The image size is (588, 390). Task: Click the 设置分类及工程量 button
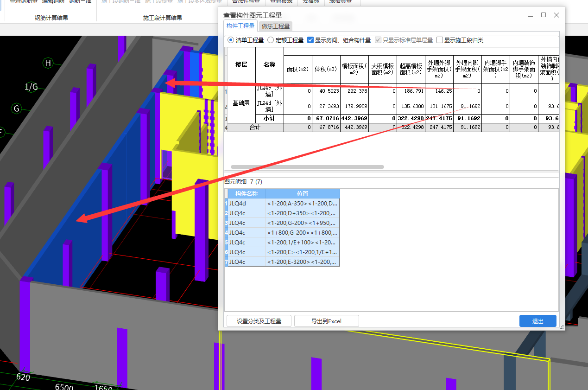click(x=259, y=321)
